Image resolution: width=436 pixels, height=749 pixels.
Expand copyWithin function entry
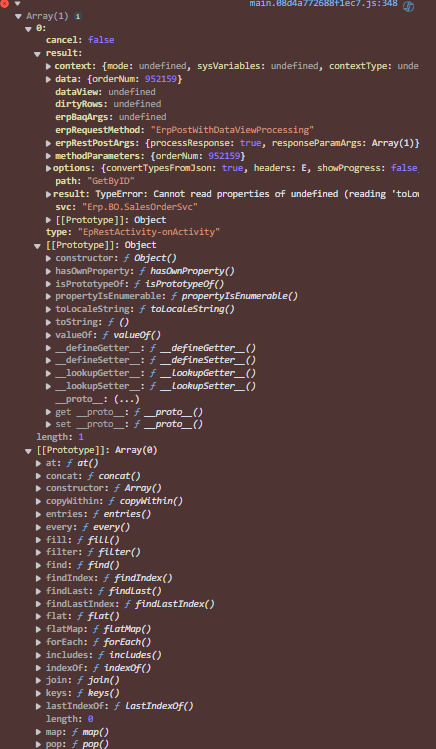coord(39,501)
